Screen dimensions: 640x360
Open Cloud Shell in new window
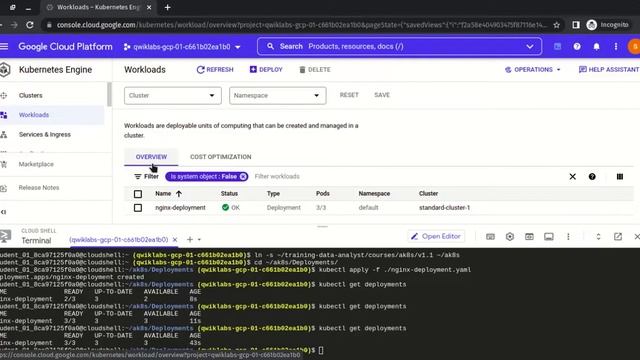click(618, 236)
